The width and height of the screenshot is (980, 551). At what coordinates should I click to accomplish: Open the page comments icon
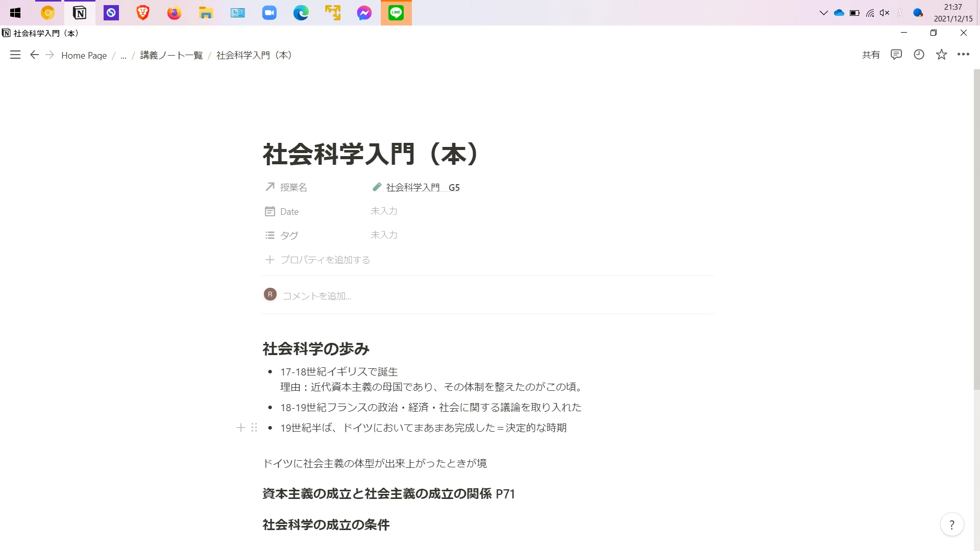pos(896,55)
